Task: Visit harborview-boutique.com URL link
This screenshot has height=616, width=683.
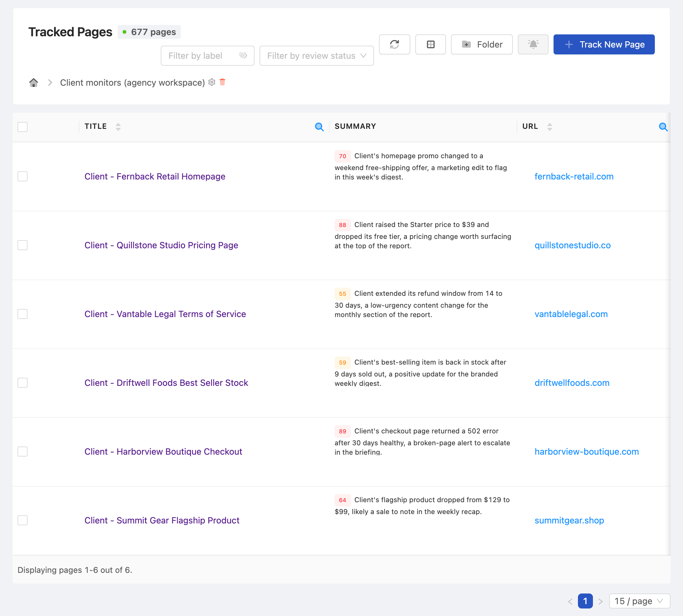Action: click(587, 452)
